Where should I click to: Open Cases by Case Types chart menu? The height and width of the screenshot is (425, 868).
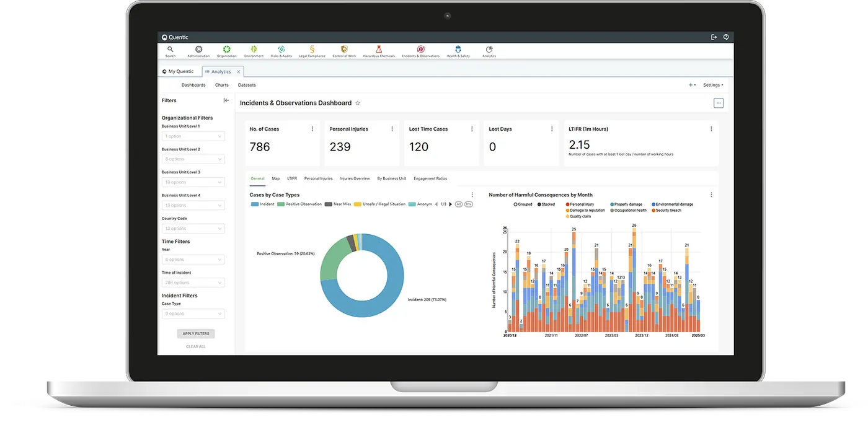472,195
